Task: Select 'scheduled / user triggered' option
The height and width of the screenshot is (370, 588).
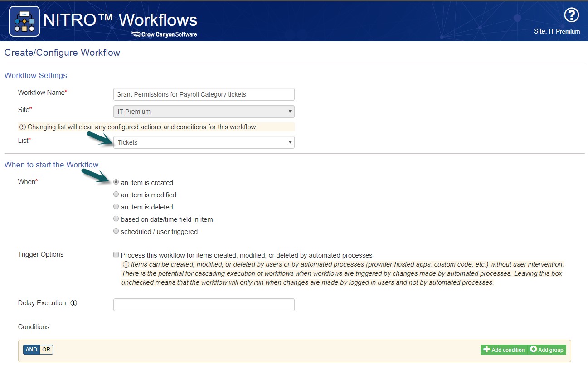Action: pos(116,231)
